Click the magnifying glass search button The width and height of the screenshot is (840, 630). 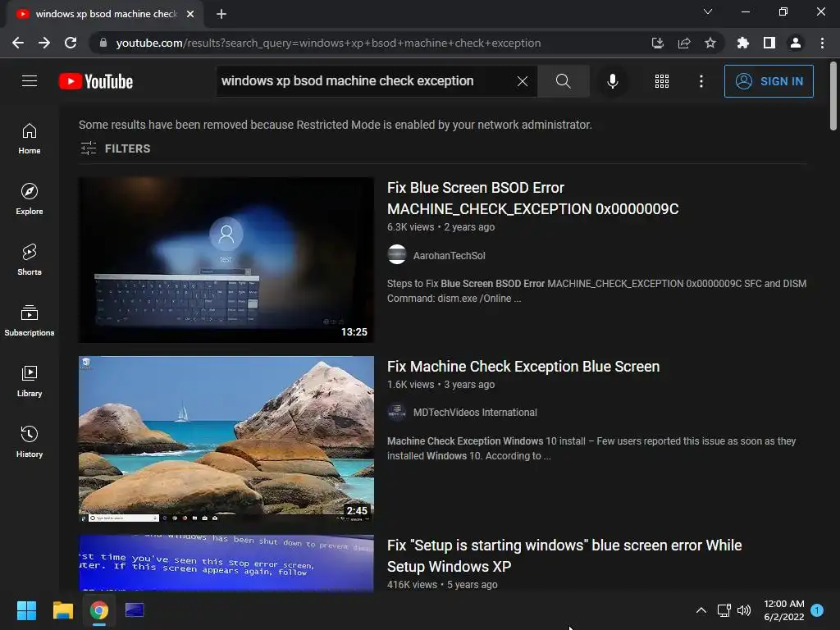563,81
